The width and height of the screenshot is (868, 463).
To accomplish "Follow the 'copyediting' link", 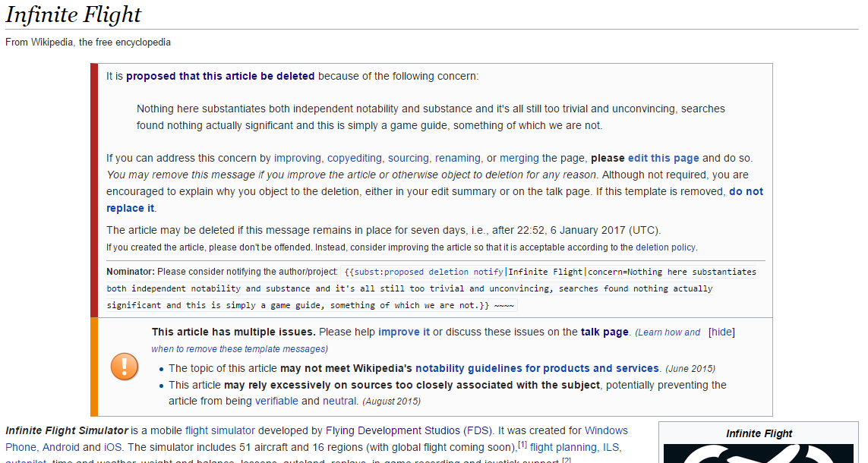I will click(355, 158).
